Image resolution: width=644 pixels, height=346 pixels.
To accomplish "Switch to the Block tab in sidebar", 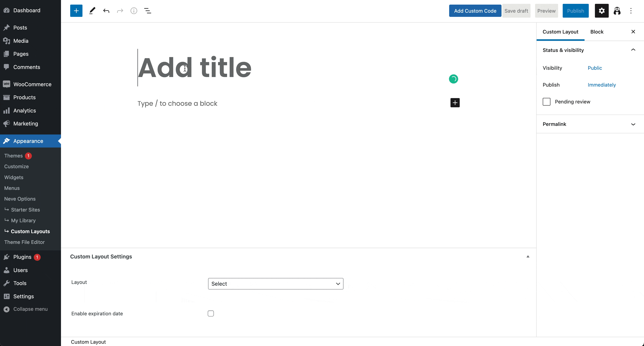I will tap(597, 32).
